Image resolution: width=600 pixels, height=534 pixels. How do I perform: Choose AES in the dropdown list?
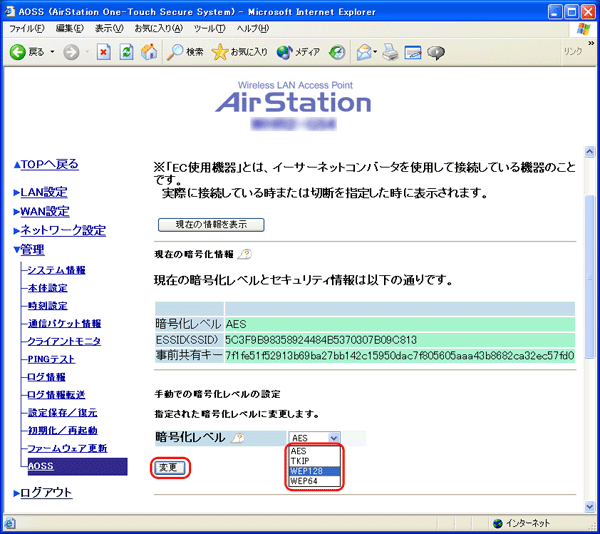pyautogui.click(x=314, y=451)
